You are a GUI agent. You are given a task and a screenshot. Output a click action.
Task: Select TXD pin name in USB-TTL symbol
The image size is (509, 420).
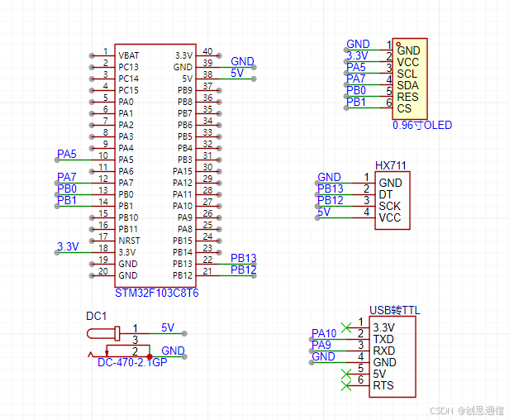(x=383, y=339)
